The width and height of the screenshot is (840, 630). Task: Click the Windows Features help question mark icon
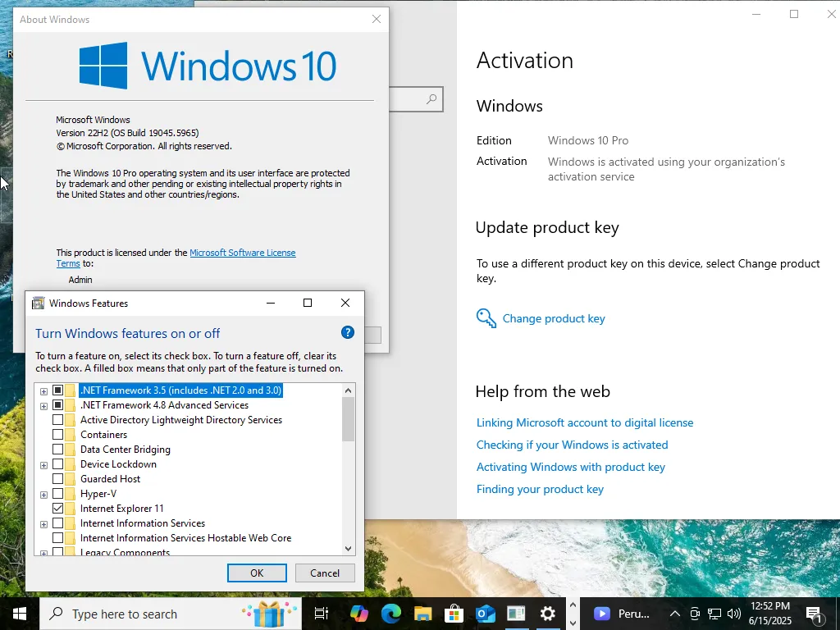348,333
